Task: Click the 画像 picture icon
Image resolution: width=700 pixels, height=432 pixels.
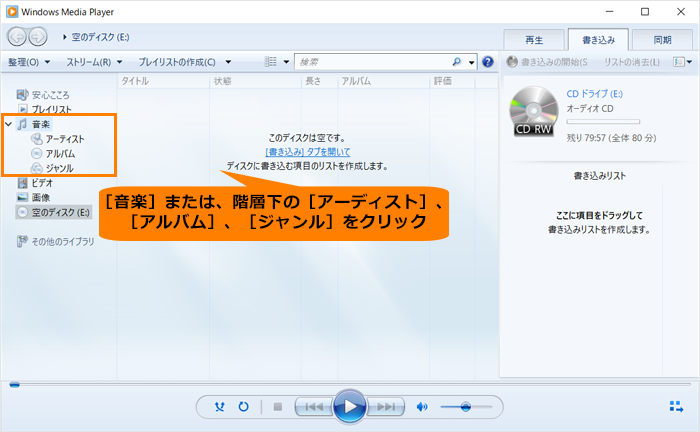Action: (x=22, y=197)
